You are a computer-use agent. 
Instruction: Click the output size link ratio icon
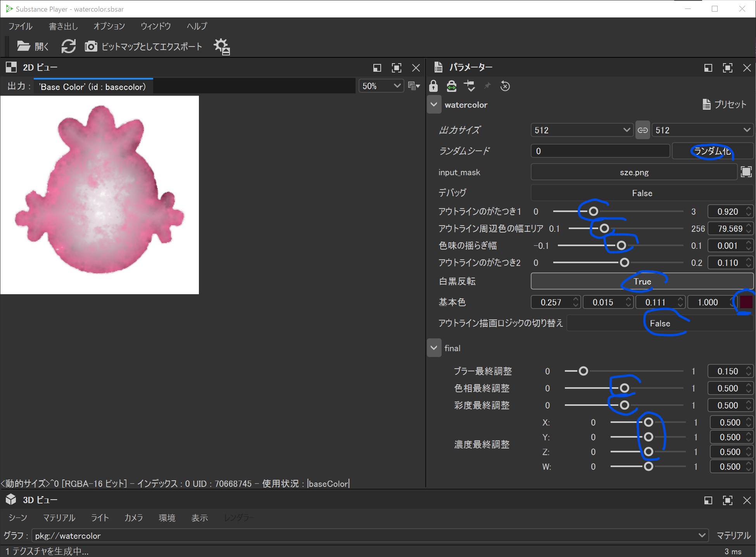coord(642,130)
